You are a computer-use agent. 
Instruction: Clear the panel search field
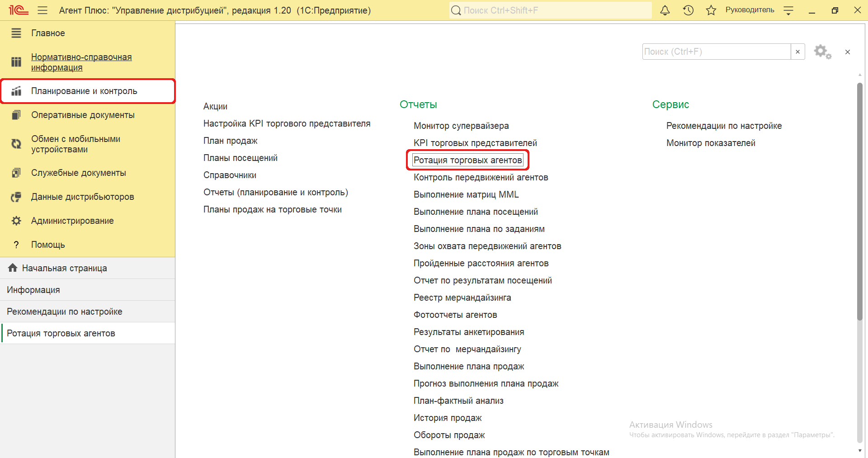(798, 52)
